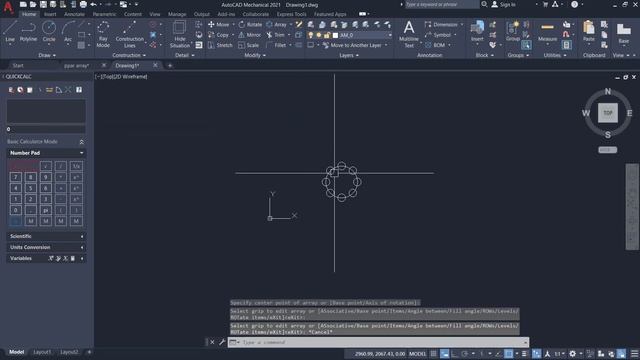Screen dimensions: 640x360
Task: Expand the Construction panel dropdown
Action: (x=129, y=56)
